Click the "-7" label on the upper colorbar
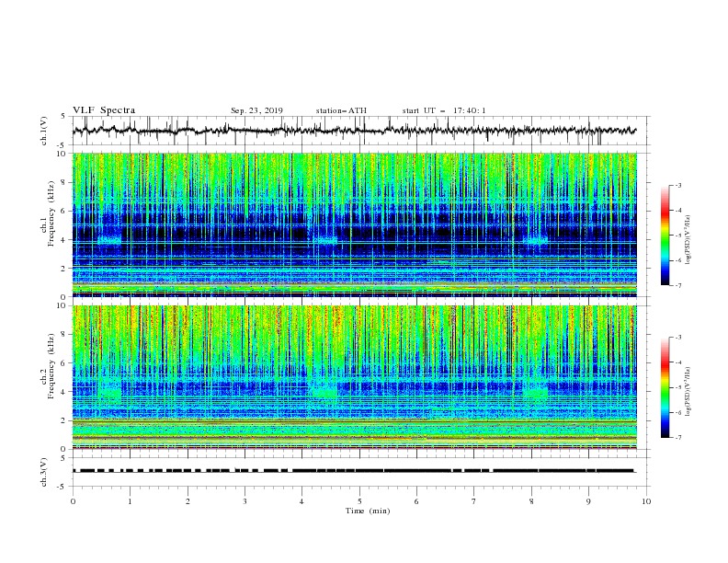Viewport: 728px width, 563px height. coord(678,285)
